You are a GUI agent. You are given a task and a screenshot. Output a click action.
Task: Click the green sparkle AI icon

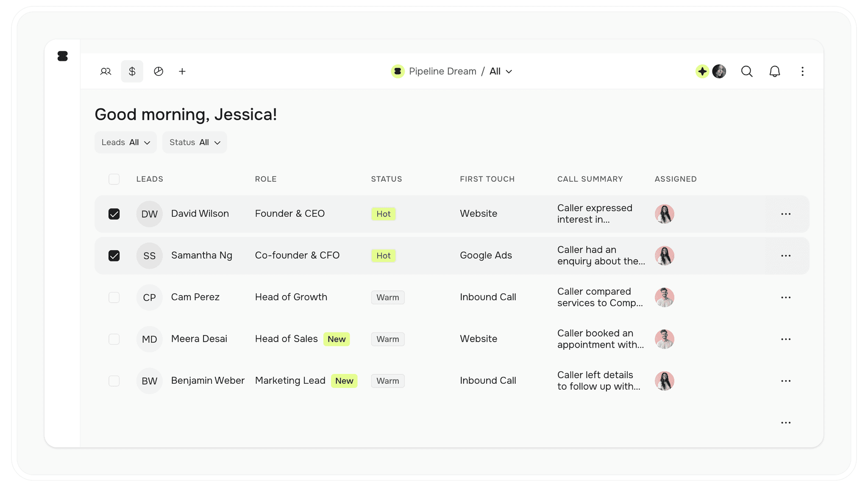tap(702, 71)
